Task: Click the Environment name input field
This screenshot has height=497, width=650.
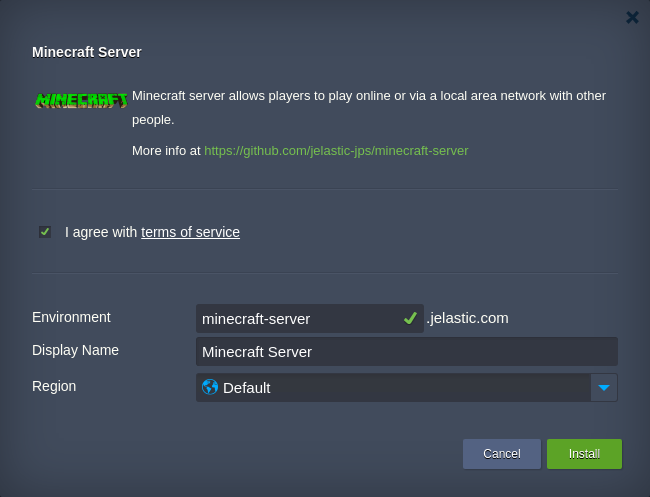Action: click(310, 318)
